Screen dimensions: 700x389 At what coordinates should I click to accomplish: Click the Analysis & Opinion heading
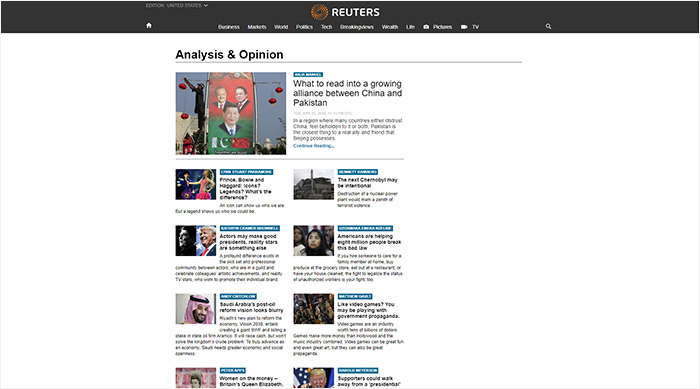coord(229,54)
